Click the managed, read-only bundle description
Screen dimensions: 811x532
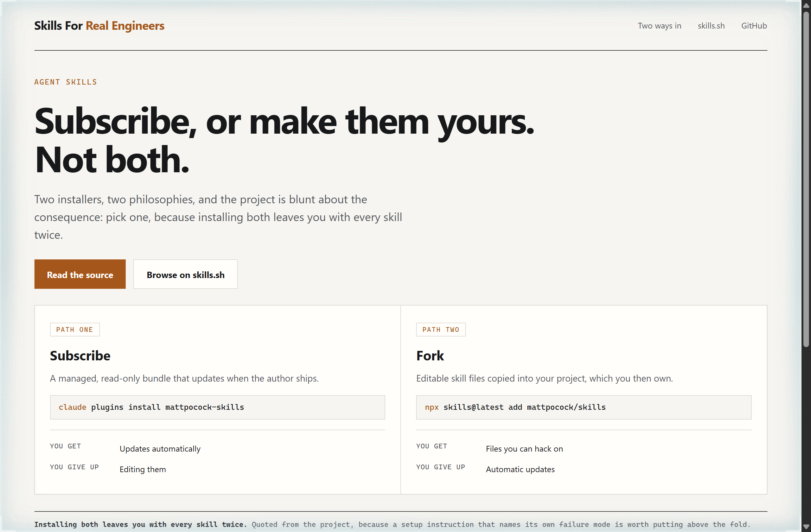point(184,378)
